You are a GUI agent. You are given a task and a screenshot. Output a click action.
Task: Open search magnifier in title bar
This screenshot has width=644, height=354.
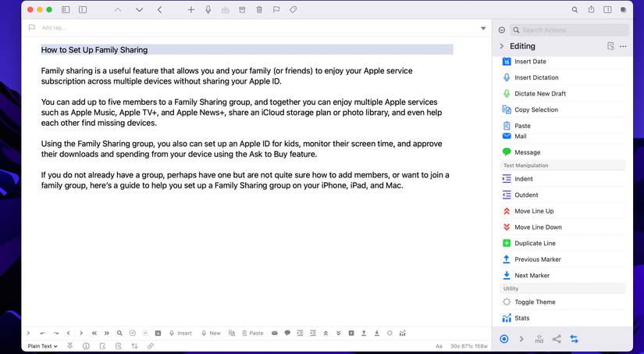click(575, 10)
